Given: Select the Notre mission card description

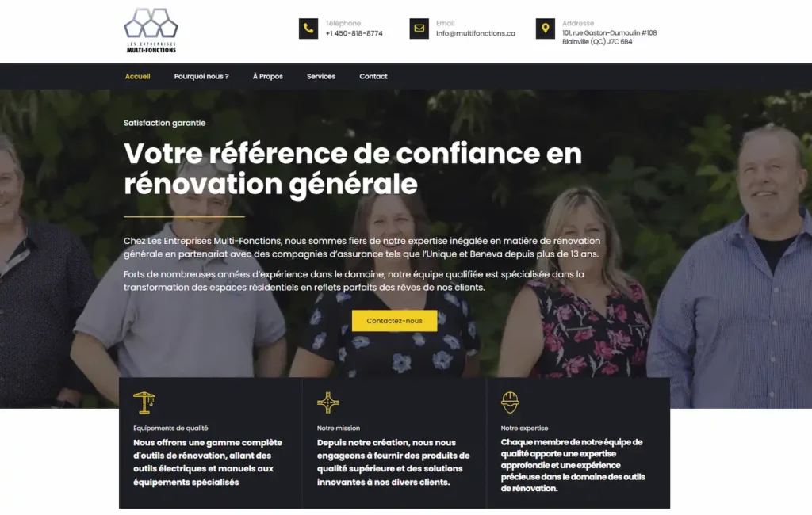Looking at the screenshot, I should point(393,462).
